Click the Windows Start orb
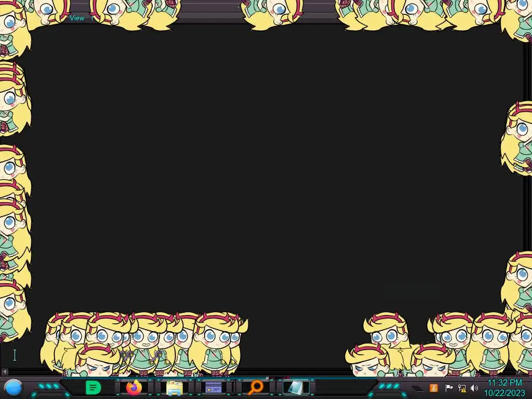This screenshot has width=532, height=399. 14,388
